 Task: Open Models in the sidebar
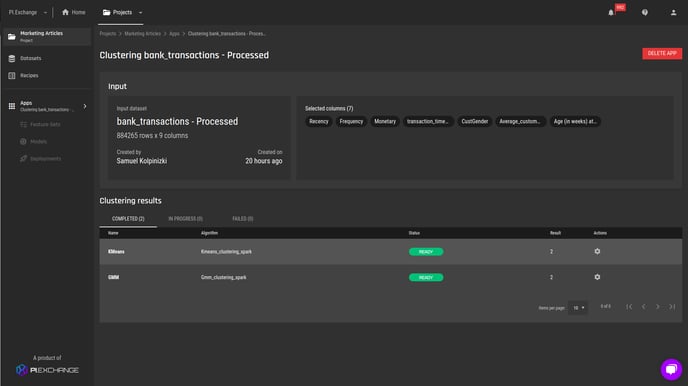[x=39, y=142]
